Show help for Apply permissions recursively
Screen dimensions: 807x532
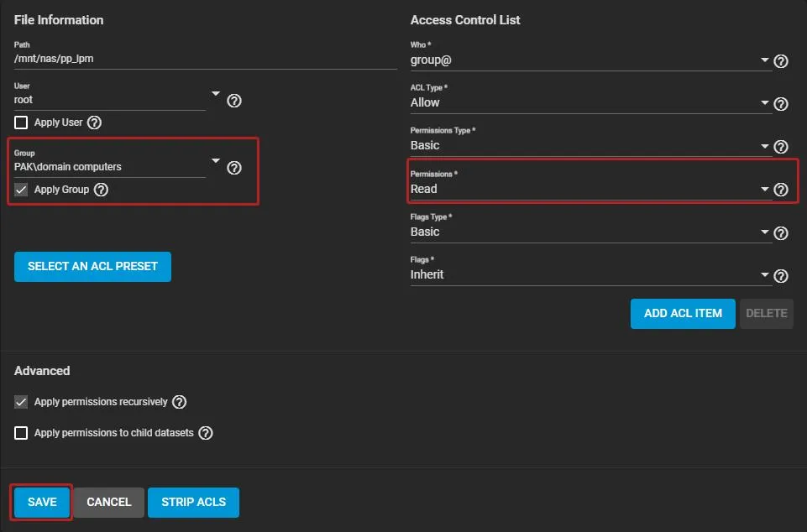coord(179,402)
